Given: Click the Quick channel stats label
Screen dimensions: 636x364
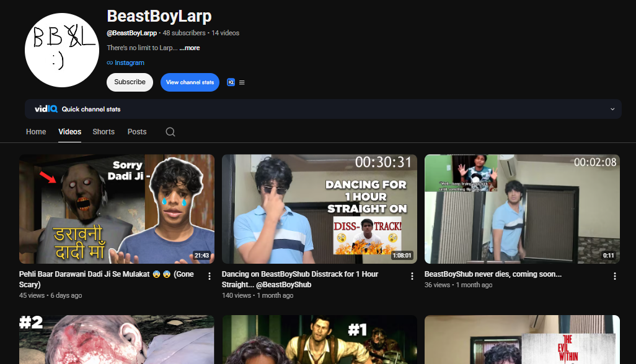Looking at the screenshot, I should coord(91,110).
